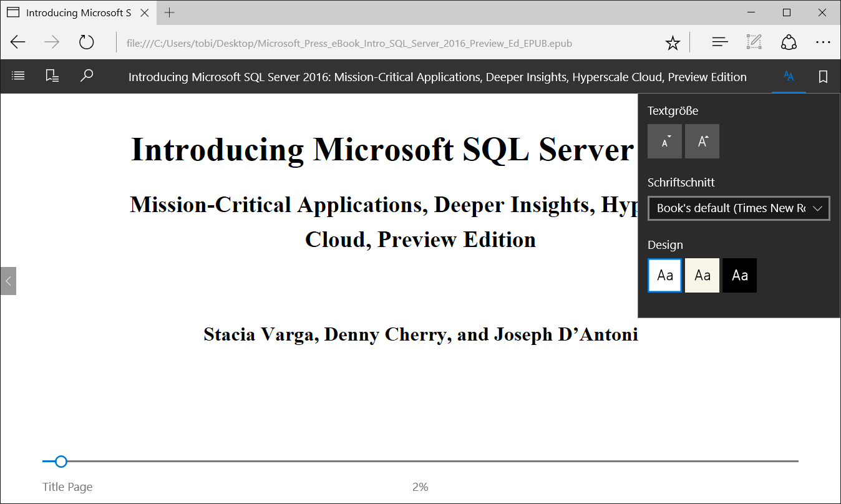Click the 'Textgröße' label
841x504 pixels.
point(673,111)
